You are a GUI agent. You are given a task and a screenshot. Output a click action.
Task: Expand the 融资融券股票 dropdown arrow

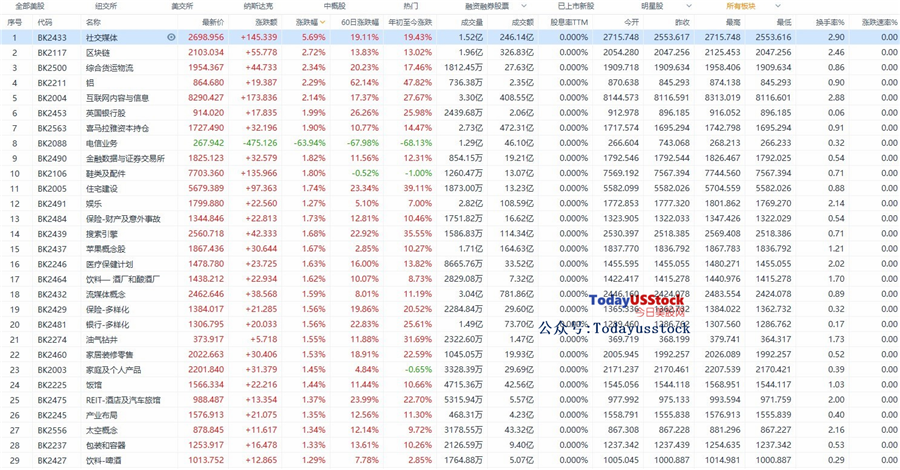pos(523,6)
